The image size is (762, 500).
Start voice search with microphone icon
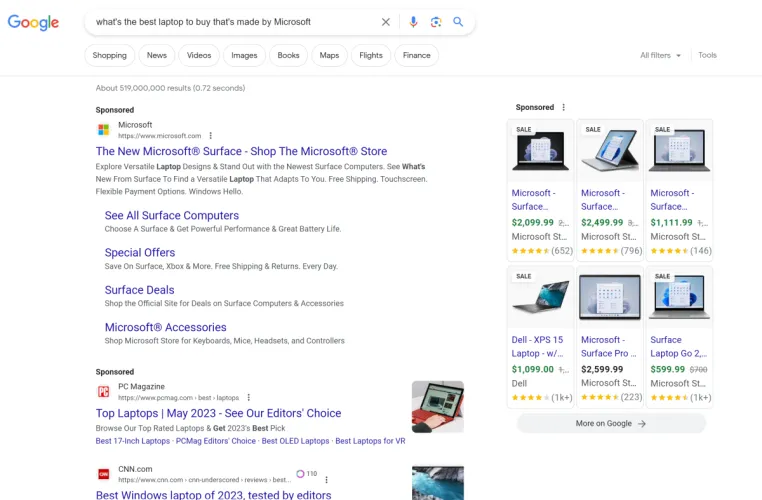413,22
